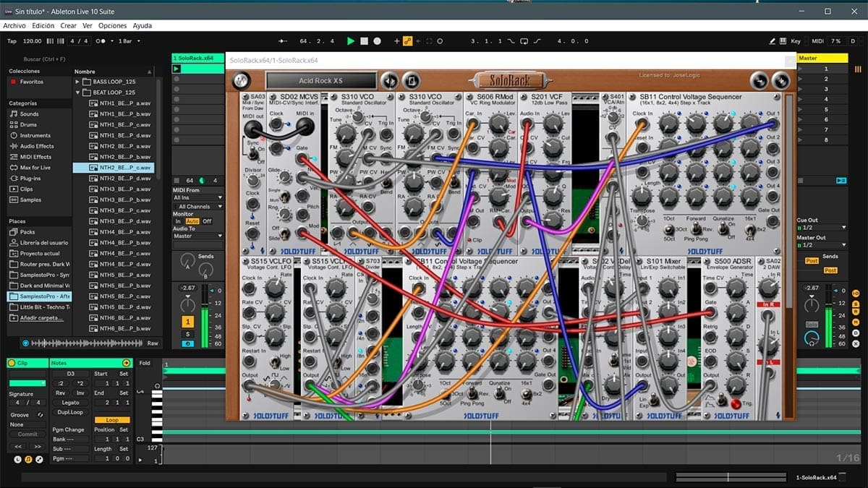Set Monitor to Auto
Screen dimensions: 868x488
pyautogui.click(x=192, y=221)
